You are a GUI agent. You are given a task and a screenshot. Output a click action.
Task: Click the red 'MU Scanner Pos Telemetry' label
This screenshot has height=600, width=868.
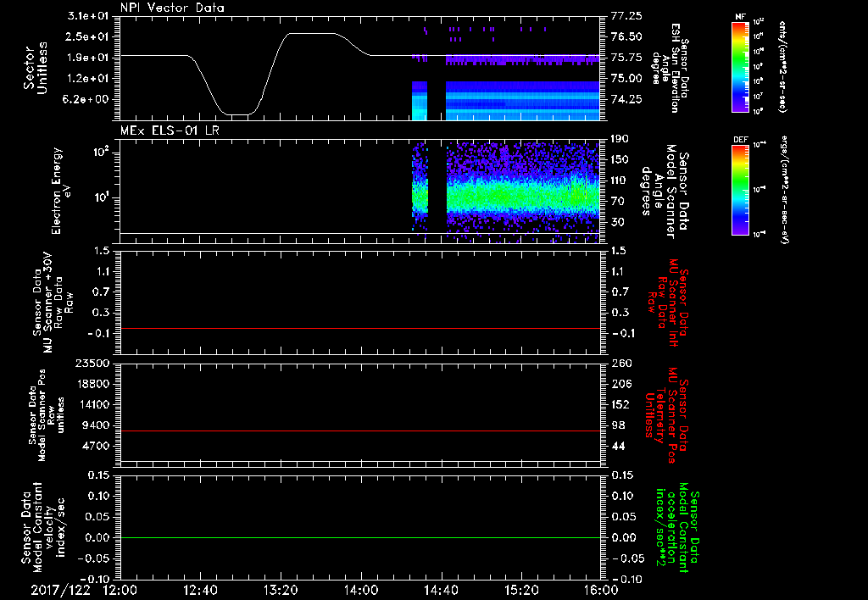(x=666, y=415)
